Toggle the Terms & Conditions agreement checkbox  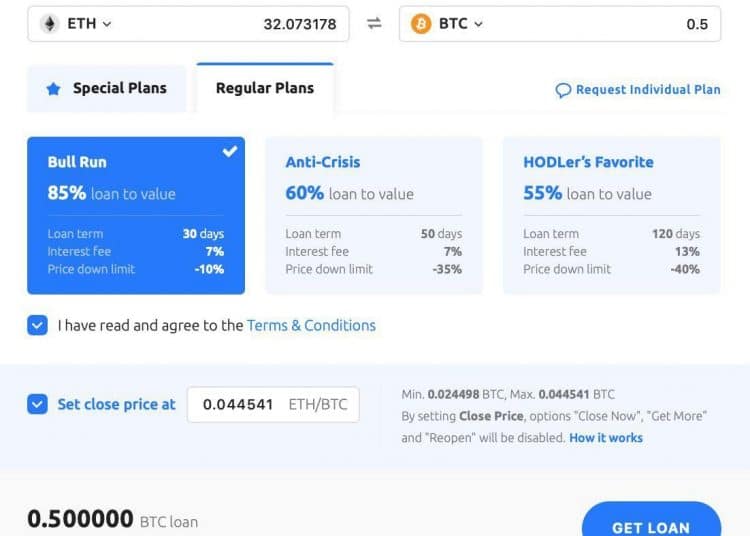37,325
